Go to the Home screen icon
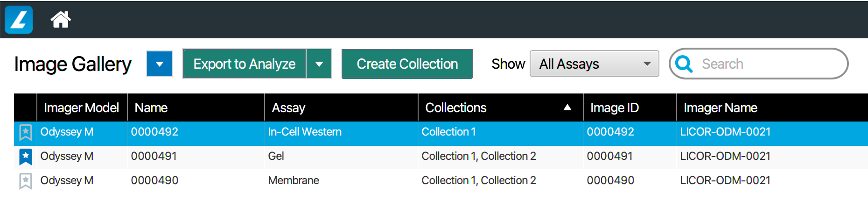Screen dimensions: 868x215 [x=61, y=20]
